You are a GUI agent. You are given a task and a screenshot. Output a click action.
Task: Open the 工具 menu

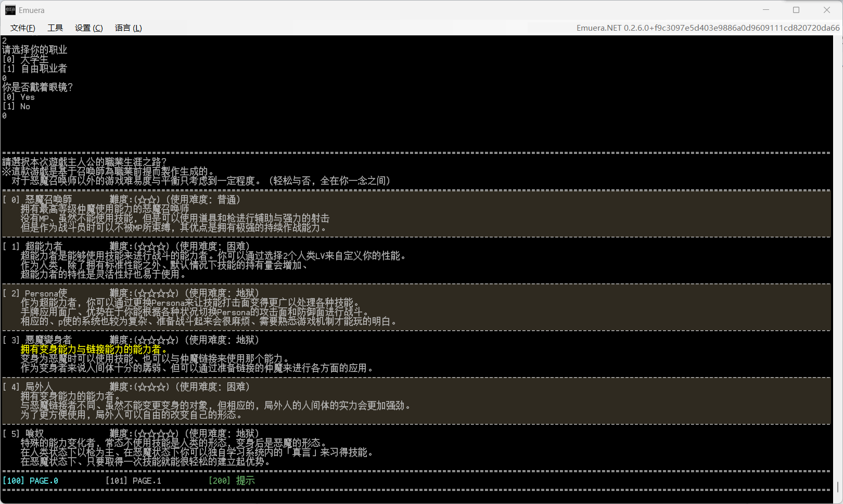click(x=55, y=28)
